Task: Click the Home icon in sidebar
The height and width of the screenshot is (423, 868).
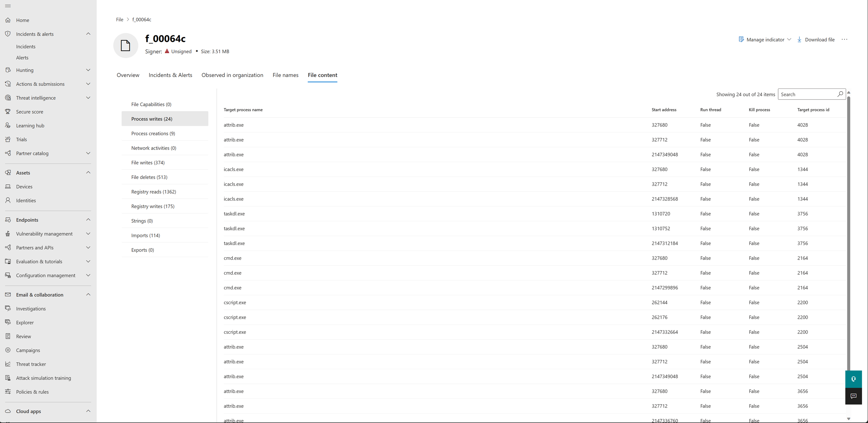Action: (8, 20)
